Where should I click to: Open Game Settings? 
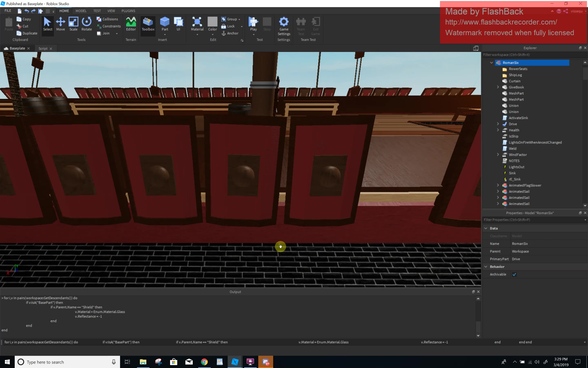[x=284, y=26]
